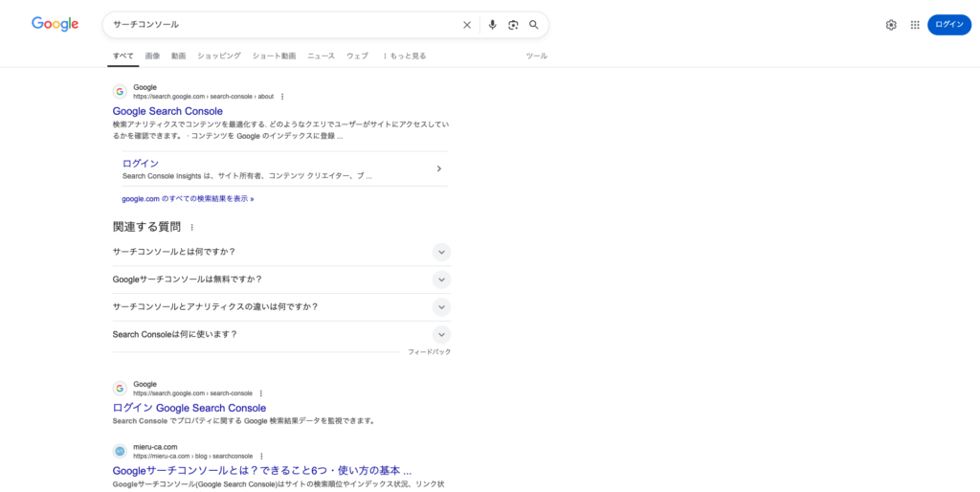
Task: Expand question about アナリティクスの違い
Action: 281,307
